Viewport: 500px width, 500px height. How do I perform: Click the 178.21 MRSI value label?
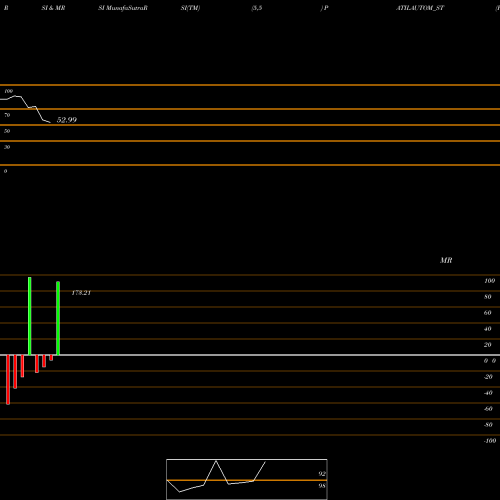(81, 293)
